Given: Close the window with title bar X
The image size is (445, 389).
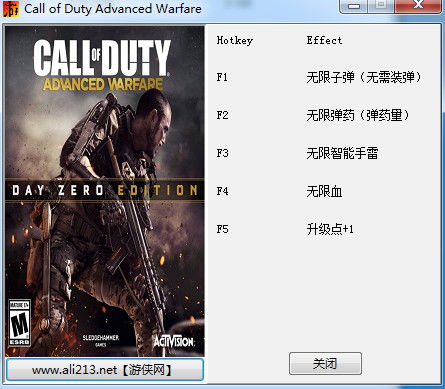Looking at the screenshot, I should point(418,6).
